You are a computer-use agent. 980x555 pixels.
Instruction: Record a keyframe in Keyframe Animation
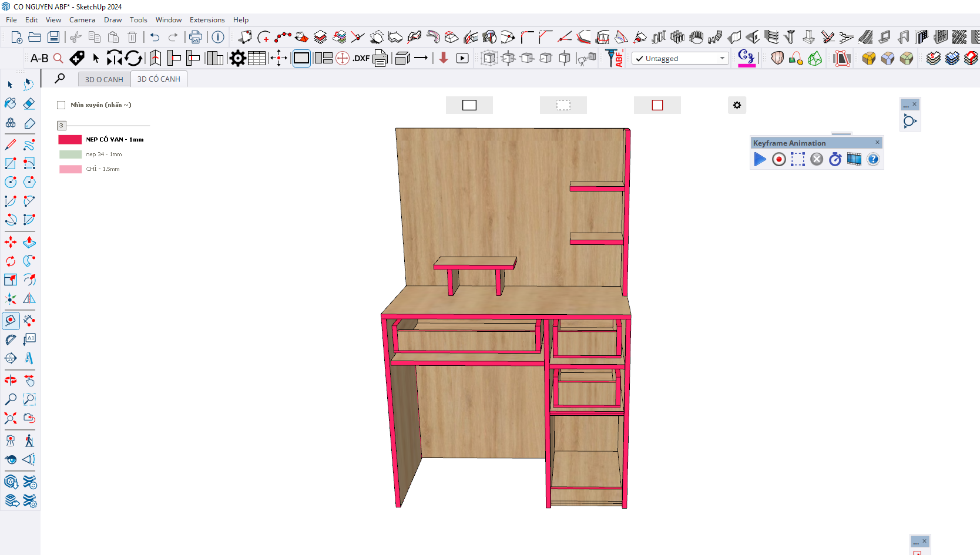point(778,159)
